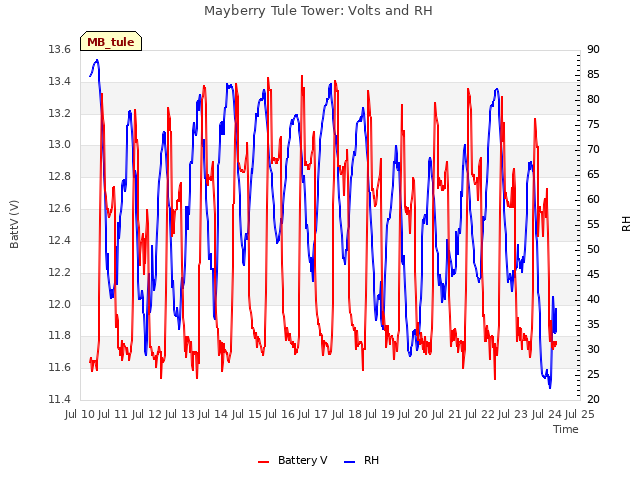The height and width of the screenshot is (480, 640).
Task: Click the 65 tick on RH axis
Action: [x=593, y=175]
